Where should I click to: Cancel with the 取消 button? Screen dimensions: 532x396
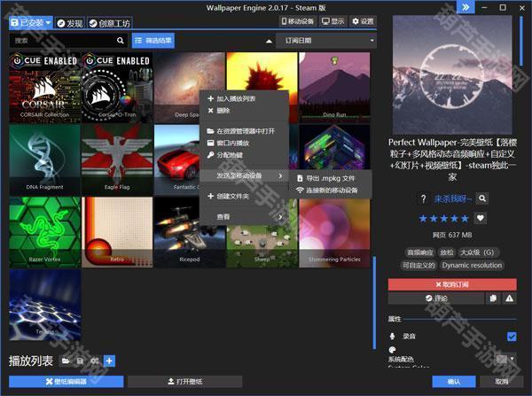pyautogui.click(x=501, y=382)
